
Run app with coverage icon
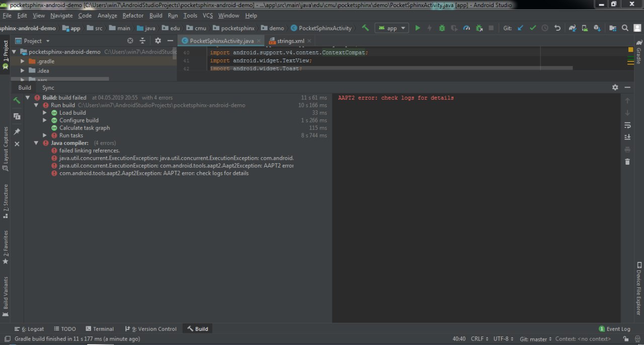tap(454, 28)
